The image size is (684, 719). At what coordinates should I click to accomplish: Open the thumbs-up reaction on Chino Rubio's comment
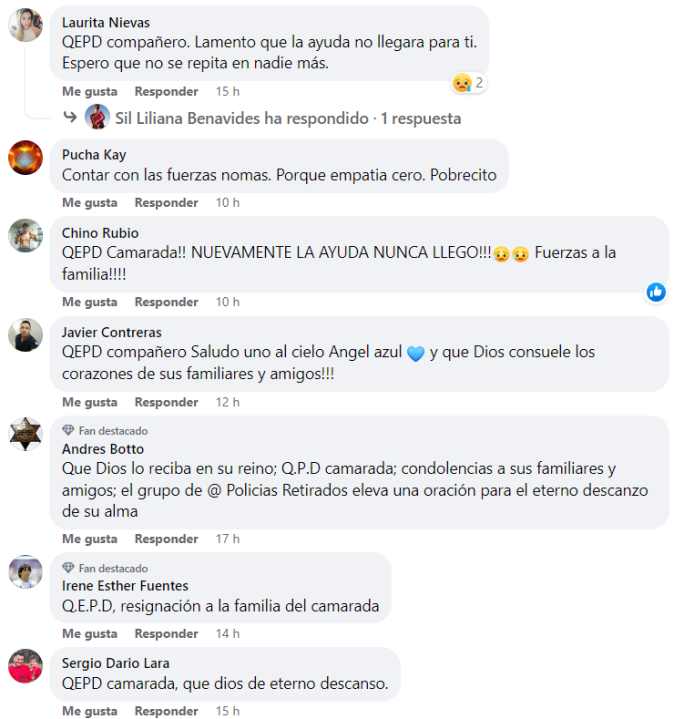click(x=656, y=292)
